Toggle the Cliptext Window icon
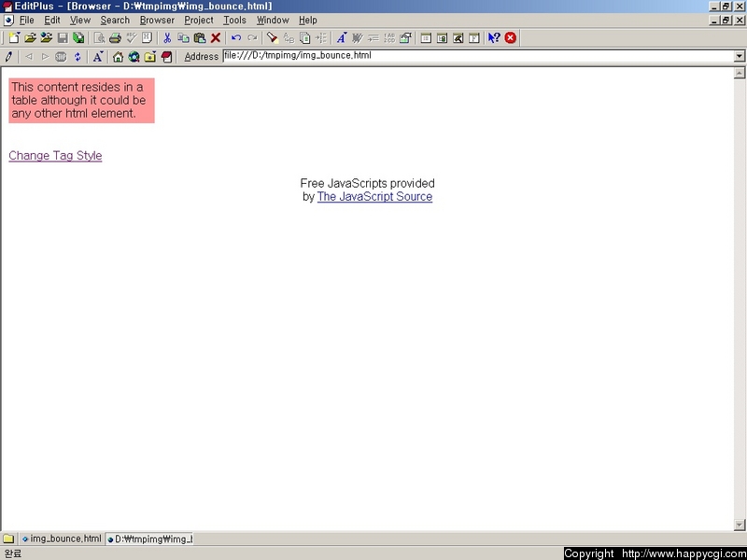The height and width of the screenshot is (560, 747). click(x=442, y=38)
